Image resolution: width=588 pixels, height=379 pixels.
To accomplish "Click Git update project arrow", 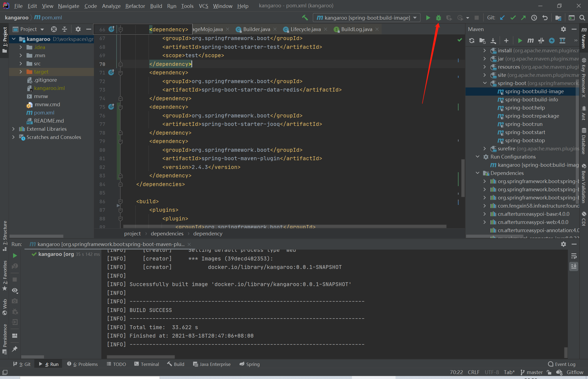I will tap(502, 18).
